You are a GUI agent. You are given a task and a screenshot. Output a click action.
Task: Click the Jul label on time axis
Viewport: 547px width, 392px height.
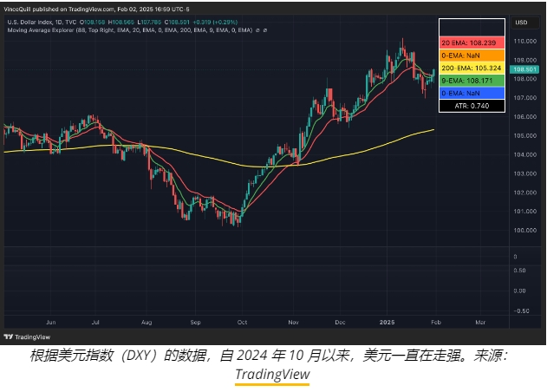95,323
